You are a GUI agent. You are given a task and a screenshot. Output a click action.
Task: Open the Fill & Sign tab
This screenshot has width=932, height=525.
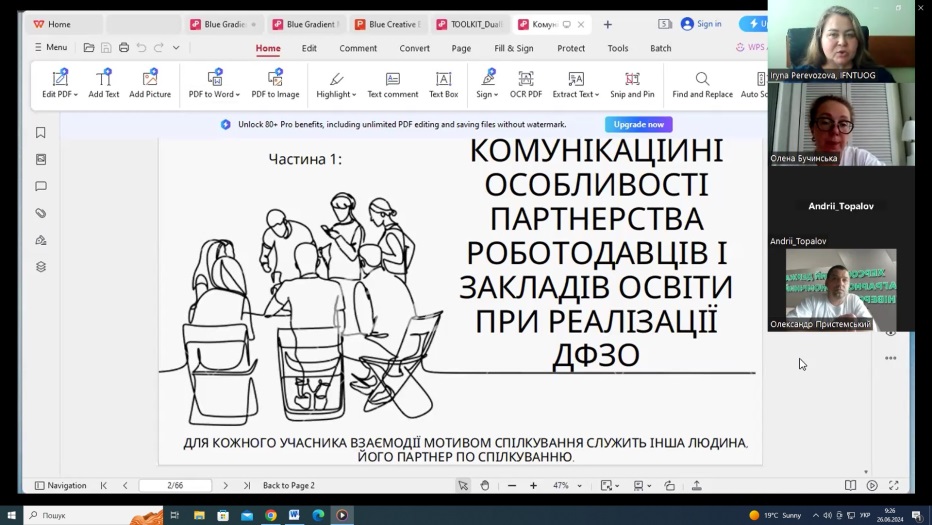(x=513, y=48)
